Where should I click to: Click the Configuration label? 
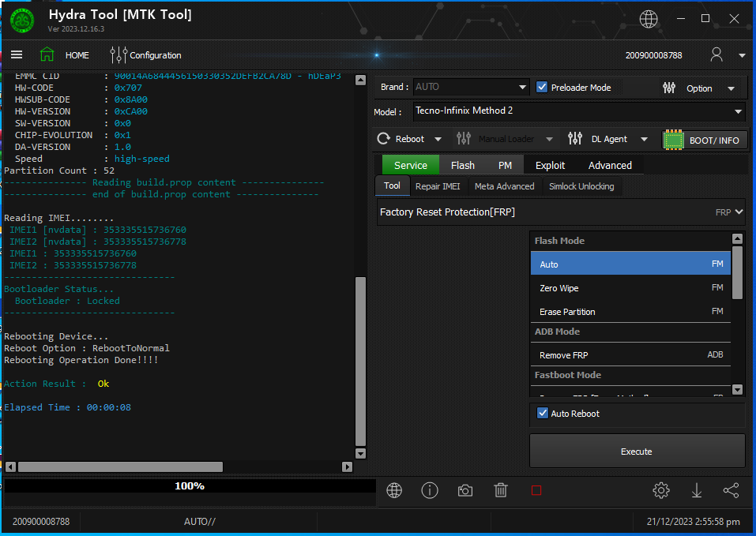(156, 55)
